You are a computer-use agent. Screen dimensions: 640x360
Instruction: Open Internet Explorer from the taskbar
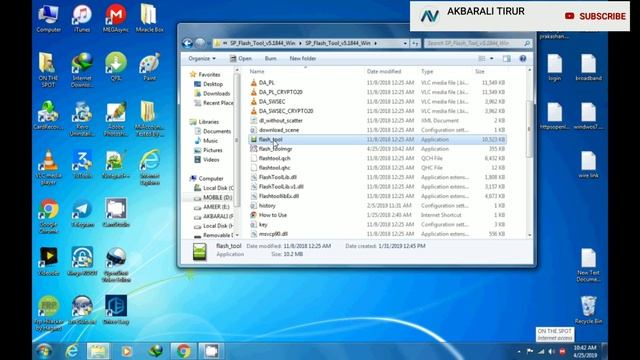tap(72, 351)
